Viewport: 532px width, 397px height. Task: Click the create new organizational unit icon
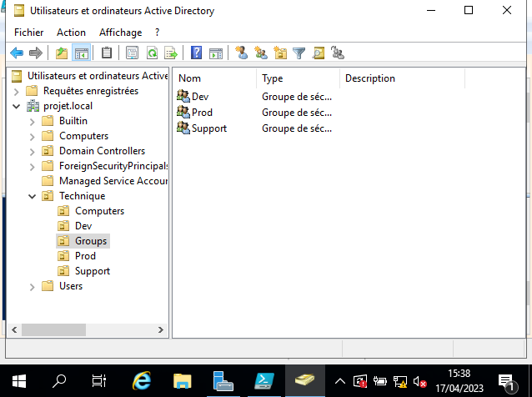pos(280,53)
